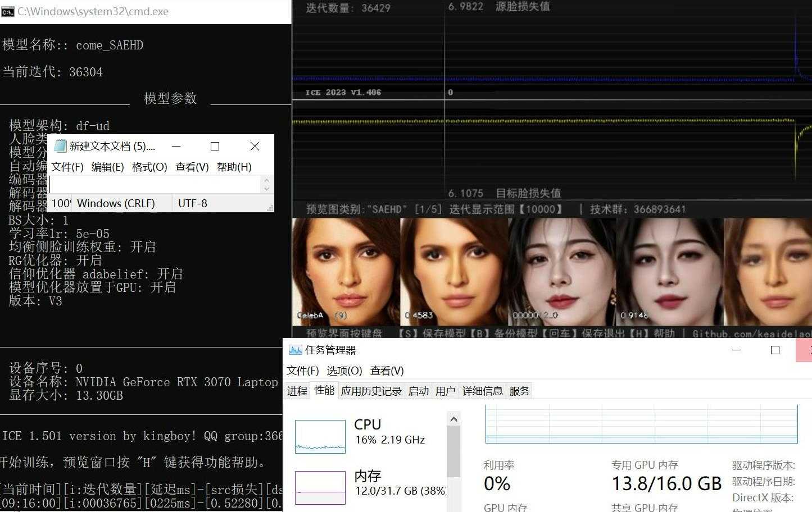Click the ICE 2023 v1.406 label
Screen dimensions: 812x512
343,92
